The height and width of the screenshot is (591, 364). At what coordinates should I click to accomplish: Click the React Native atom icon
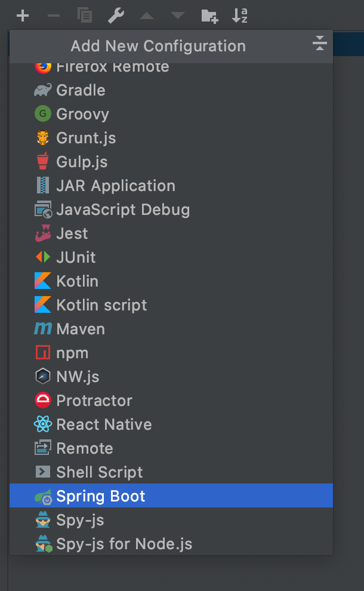tap(43, 424)
